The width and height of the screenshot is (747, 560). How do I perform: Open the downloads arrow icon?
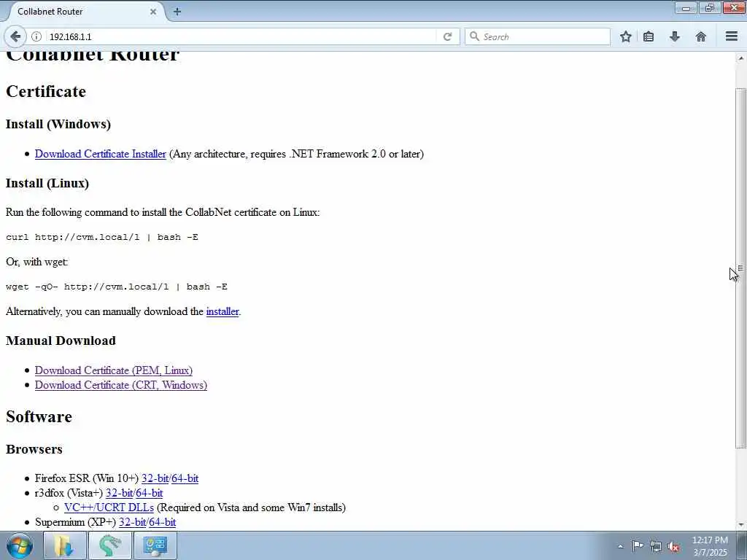tap(675, 36)
